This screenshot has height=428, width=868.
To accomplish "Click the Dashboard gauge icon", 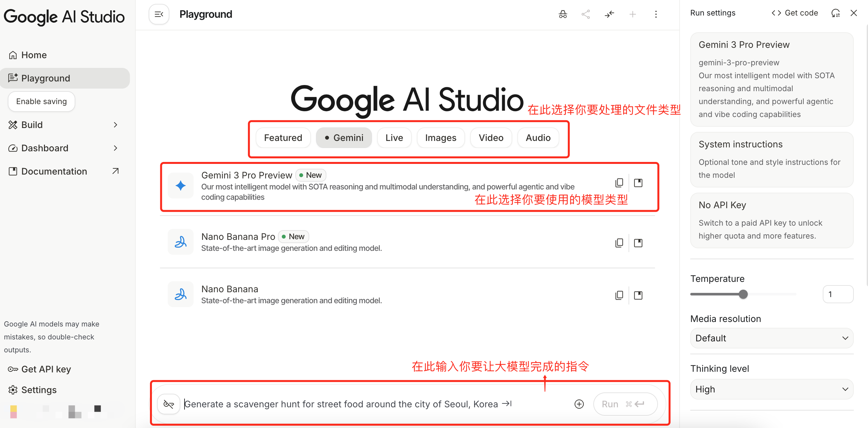I will pyautogui.click(x=13, y=148).
